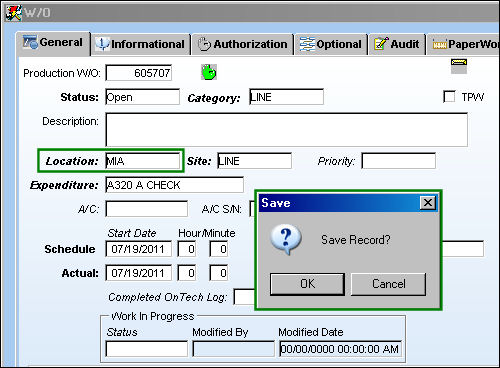The height and width of the screenshot is (368, 500).
Task: Click the yellow note icon near TPW
Action: click(x=459, y=66)
